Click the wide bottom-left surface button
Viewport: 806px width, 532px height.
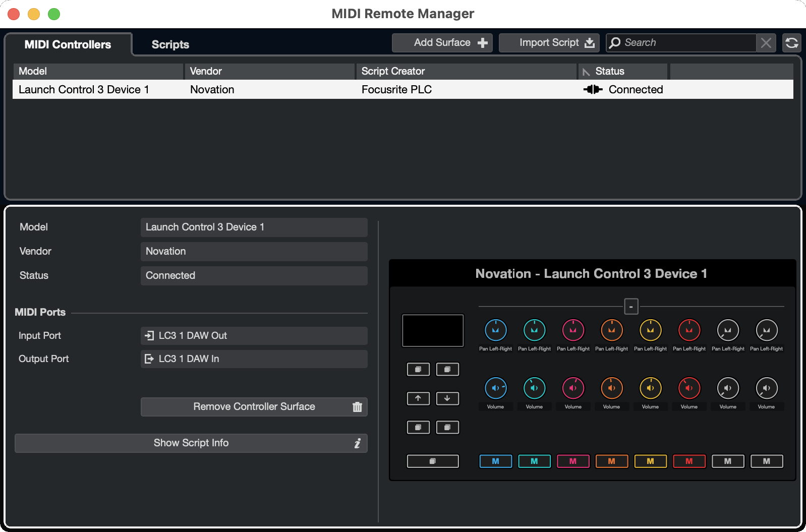[x=433, y=461]
